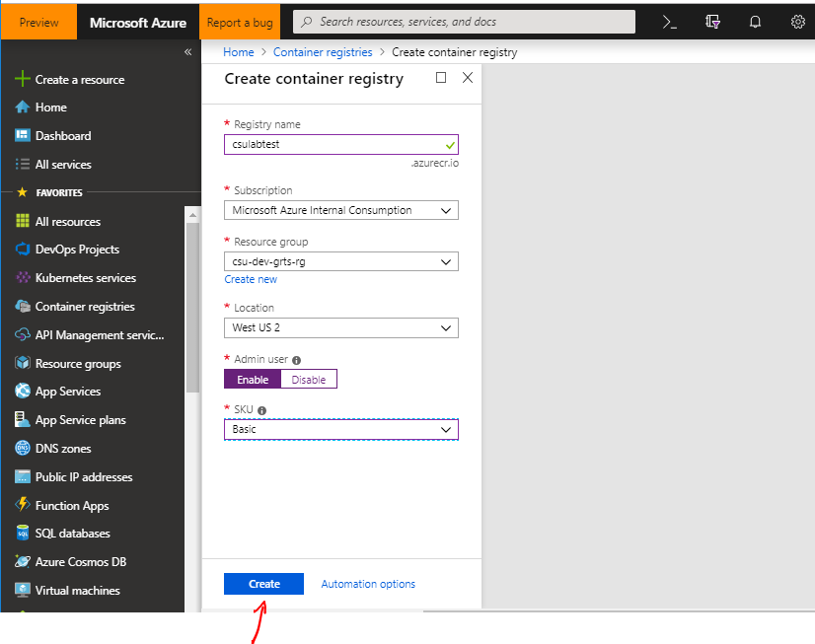
Task: Click the sidebar favorites scrollbar thumb
Action: pos(192,308)
